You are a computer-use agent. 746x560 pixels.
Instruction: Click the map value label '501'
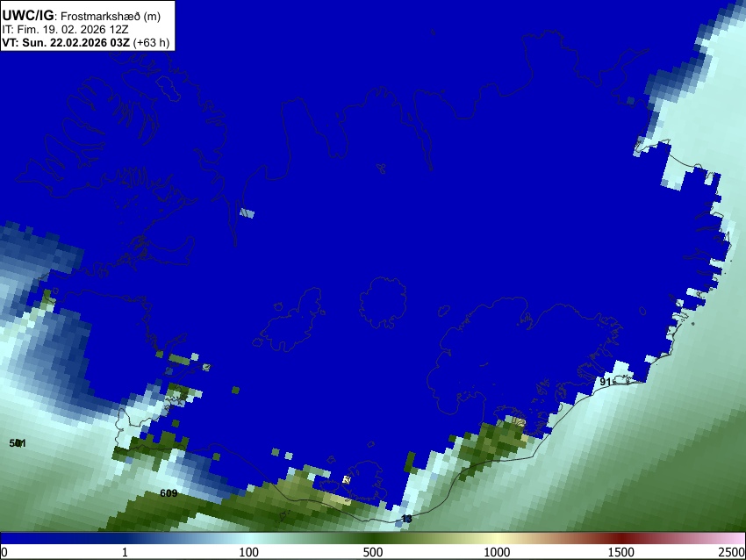click(18, 443)
